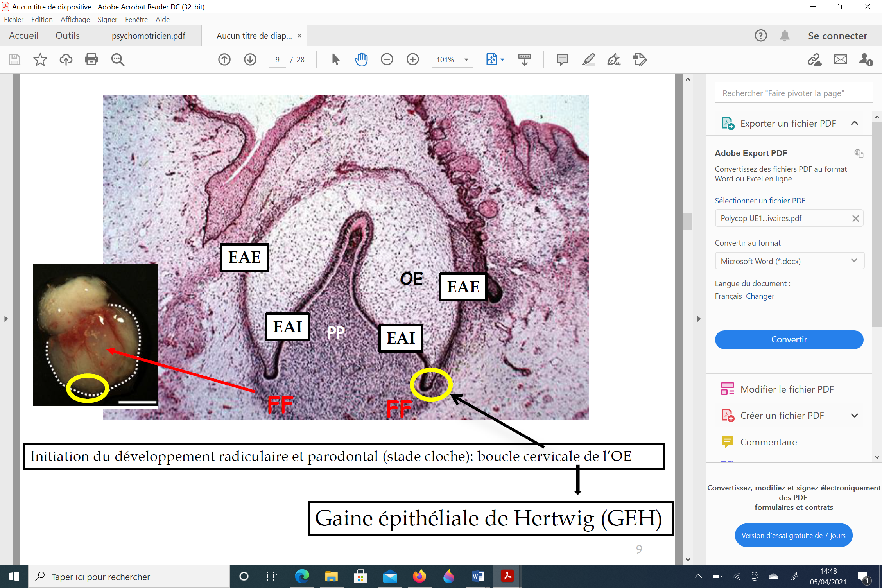Zoom out with minus icon
Image resolution: width=882 pixels, height=588 pixels.
(x=387, y=59)
